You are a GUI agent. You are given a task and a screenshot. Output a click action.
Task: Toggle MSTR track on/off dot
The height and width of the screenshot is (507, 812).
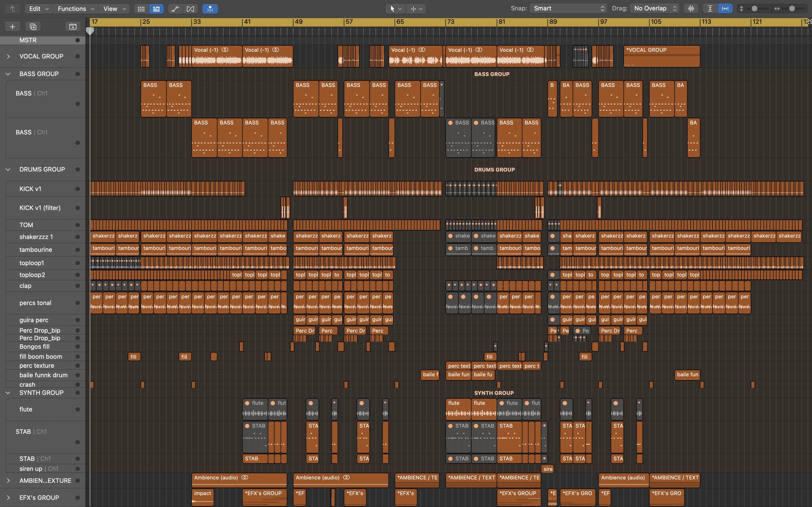click(77, 40)
